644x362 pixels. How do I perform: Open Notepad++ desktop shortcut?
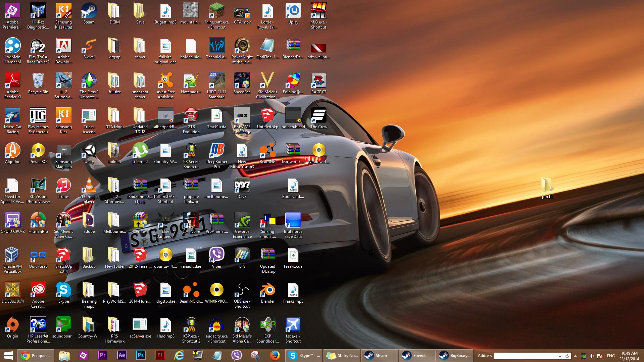(191, 84)
